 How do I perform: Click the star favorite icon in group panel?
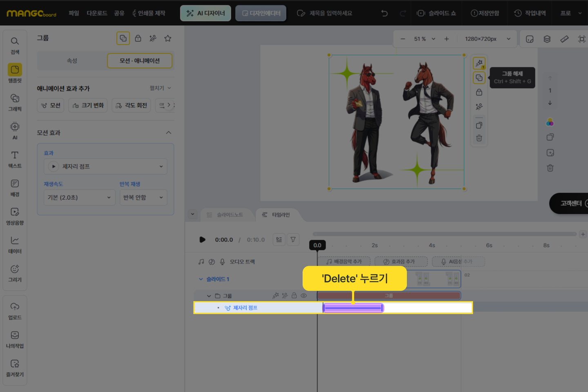pyautogui.click(x=168, y=38)
